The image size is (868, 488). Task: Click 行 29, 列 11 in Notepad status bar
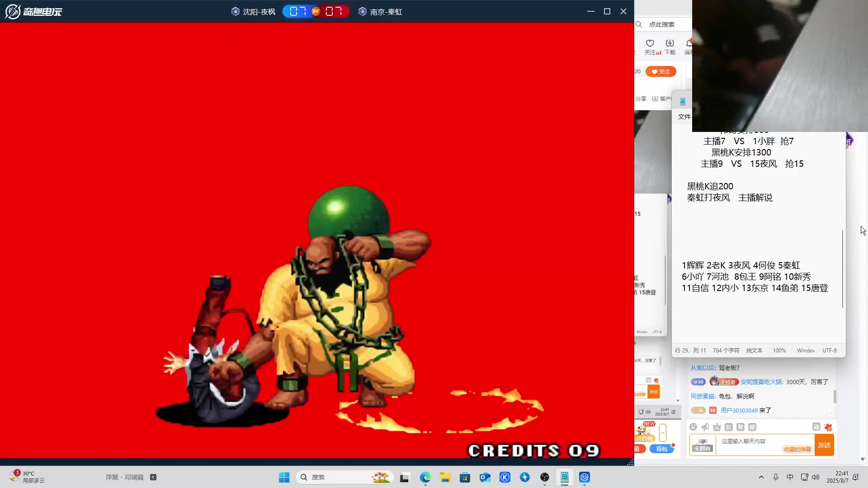click(690, 351)
